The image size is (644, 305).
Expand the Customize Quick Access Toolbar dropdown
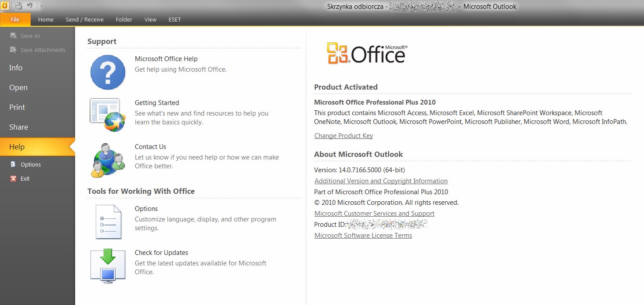[x=41, y=6]
